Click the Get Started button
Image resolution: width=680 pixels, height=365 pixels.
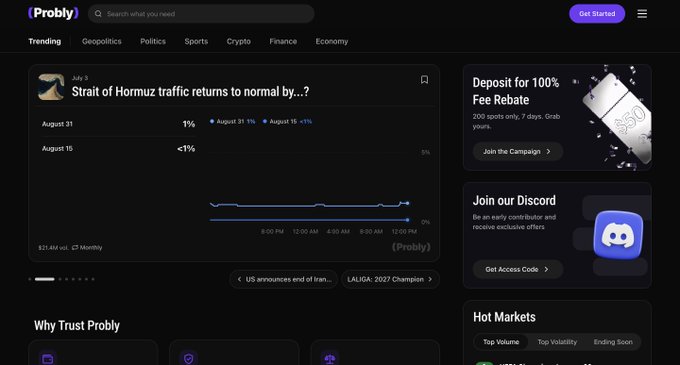[x=597, y=14]
